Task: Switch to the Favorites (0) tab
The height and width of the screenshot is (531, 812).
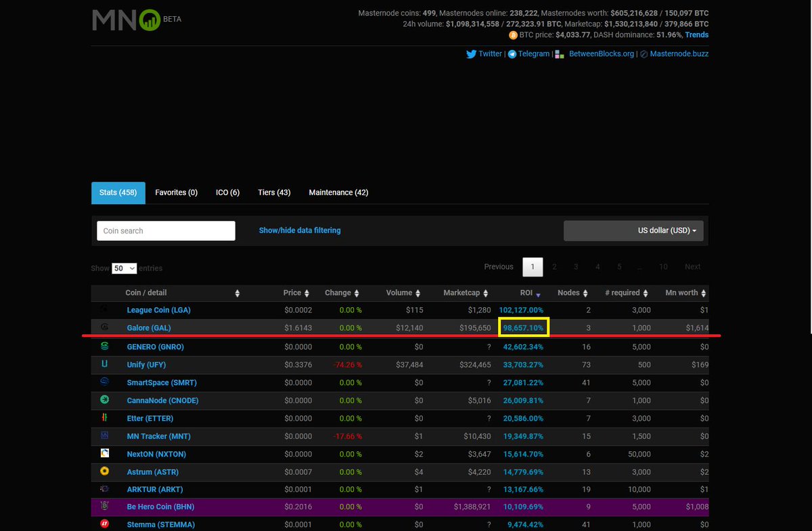Action: tap(176, 193)
